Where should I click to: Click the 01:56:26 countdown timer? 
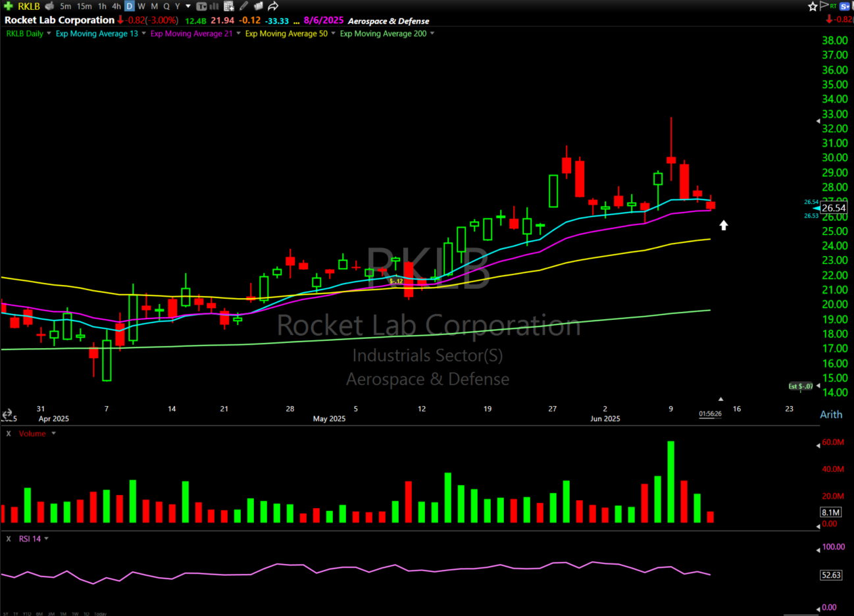pyautogui.click(x=710, y=414)
